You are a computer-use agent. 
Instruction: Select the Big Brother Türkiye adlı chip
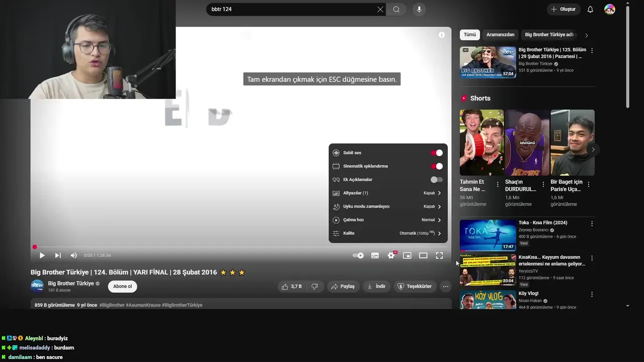pos(549,35)
